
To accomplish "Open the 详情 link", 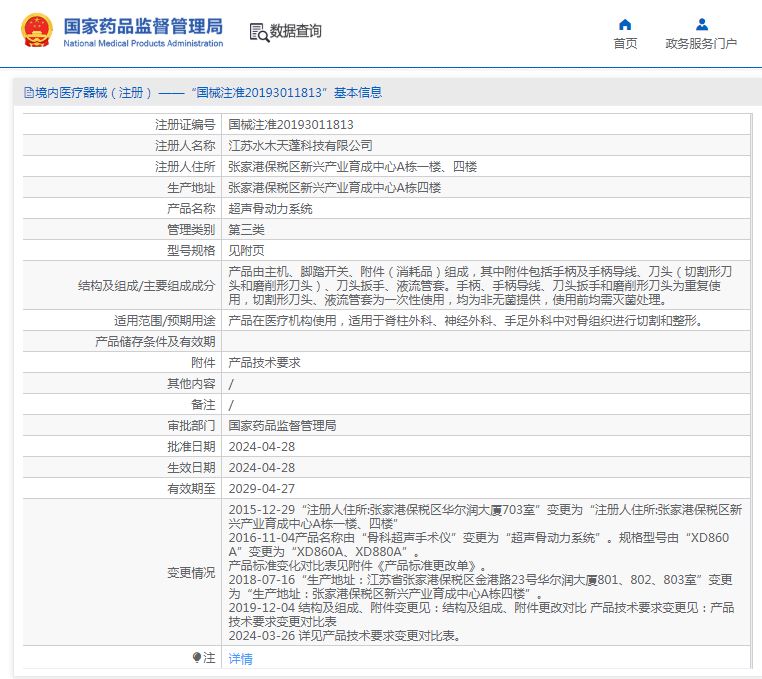I will pyautogui.click(x=241, y=659).
